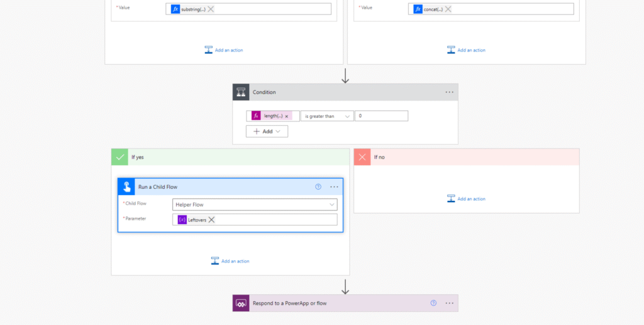Screen dimensions: 644x325
Task: Click the Add condition row button
Action: click(267, 131)
